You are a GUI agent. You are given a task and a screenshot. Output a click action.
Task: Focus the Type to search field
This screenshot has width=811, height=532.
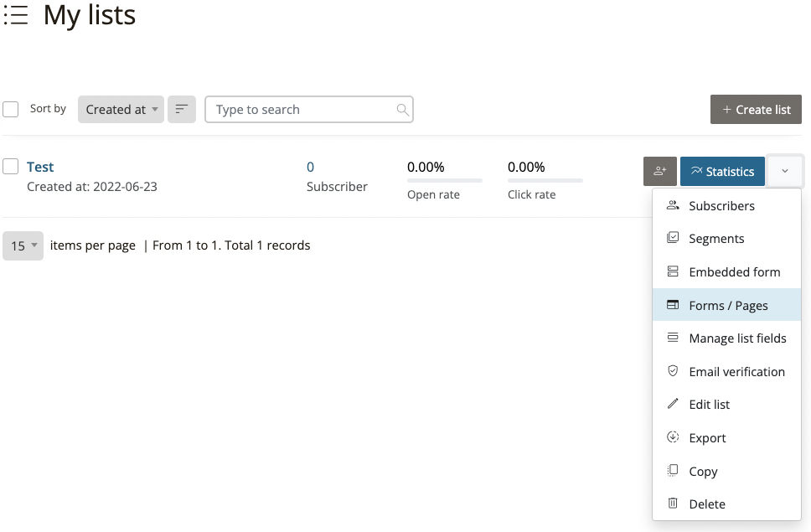[x=302, y=110]
